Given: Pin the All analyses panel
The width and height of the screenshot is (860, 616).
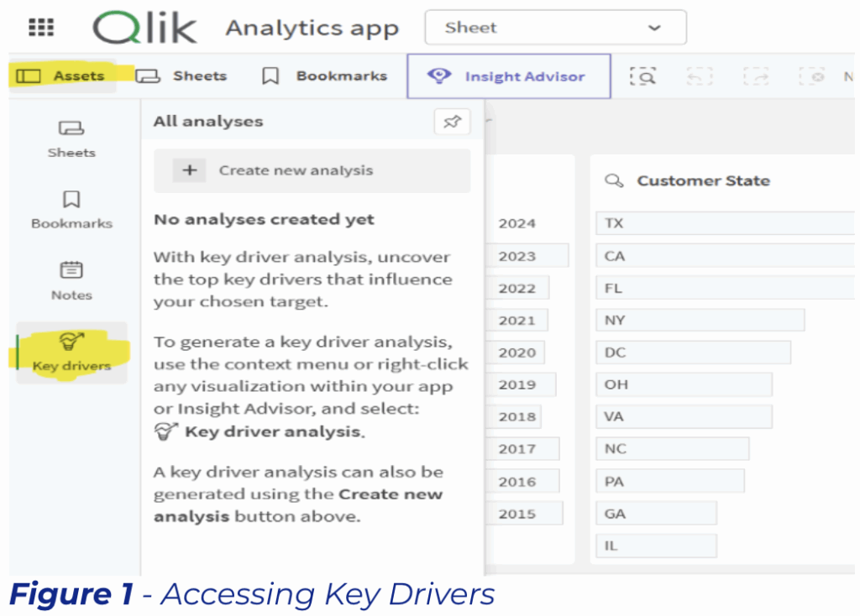Looking at the screenshot, I should [452, 123].
